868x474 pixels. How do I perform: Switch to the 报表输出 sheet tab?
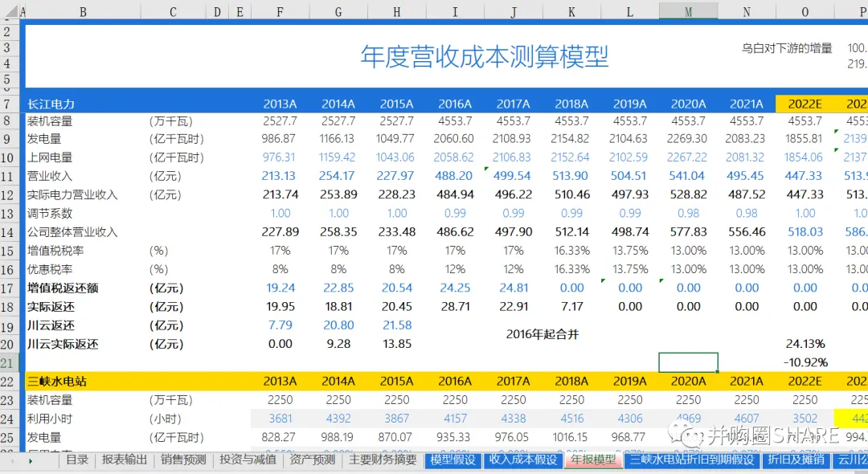point(124,460)
